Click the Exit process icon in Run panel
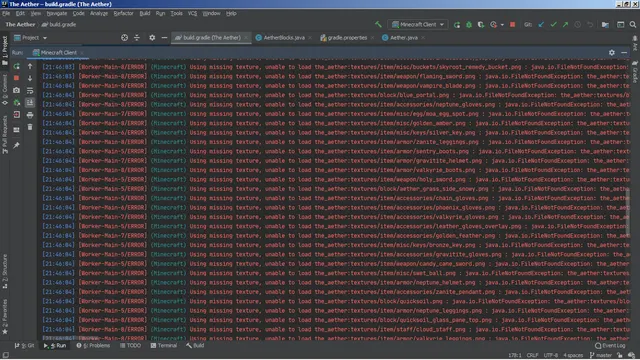This screenshot has height=360, width=640. [x=16, y=115]
